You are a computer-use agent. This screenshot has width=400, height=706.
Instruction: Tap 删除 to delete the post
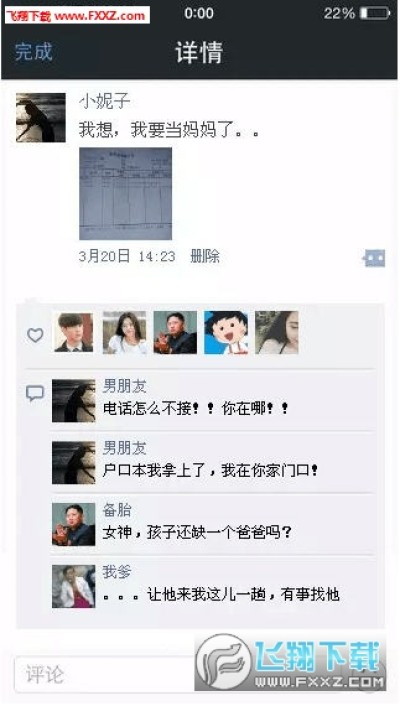click(x=205, y=256)
